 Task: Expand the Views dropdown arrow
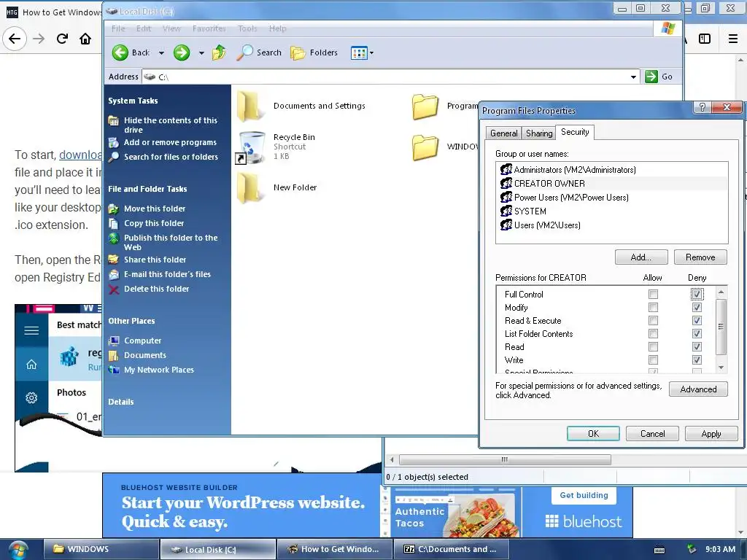pos(371,52)
